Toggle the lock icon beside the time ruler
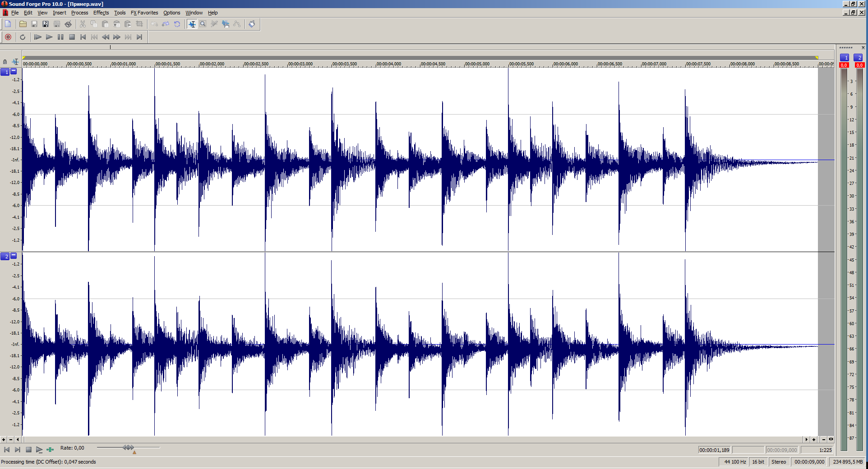The image size is (868, 469). pyautogui.click(x=5, y=62)
